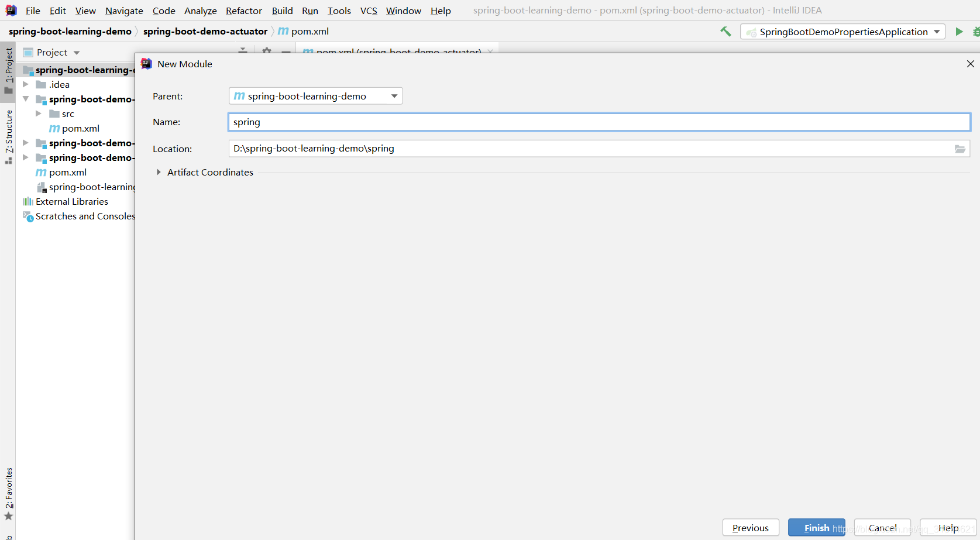The height and width of the screenshot is (540, 980).
Task: Open the SpringBootDemoPropertiesApplication run configuration dropdown
Action: (938, 32)
